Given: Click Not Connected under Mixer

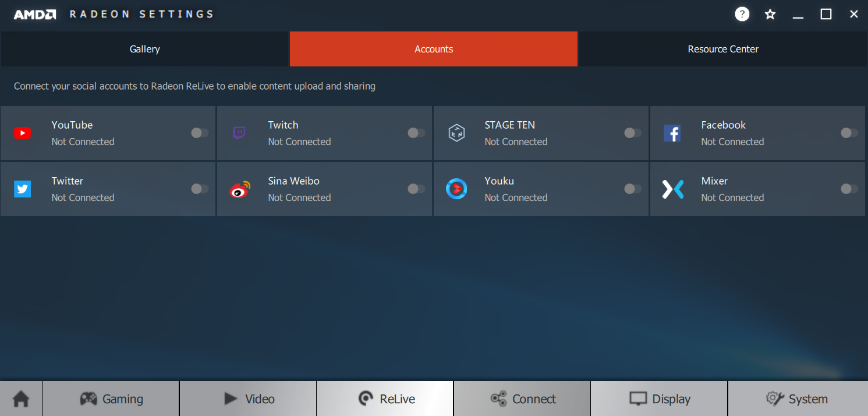Looking at the screenshot, I should pos(732,198).
